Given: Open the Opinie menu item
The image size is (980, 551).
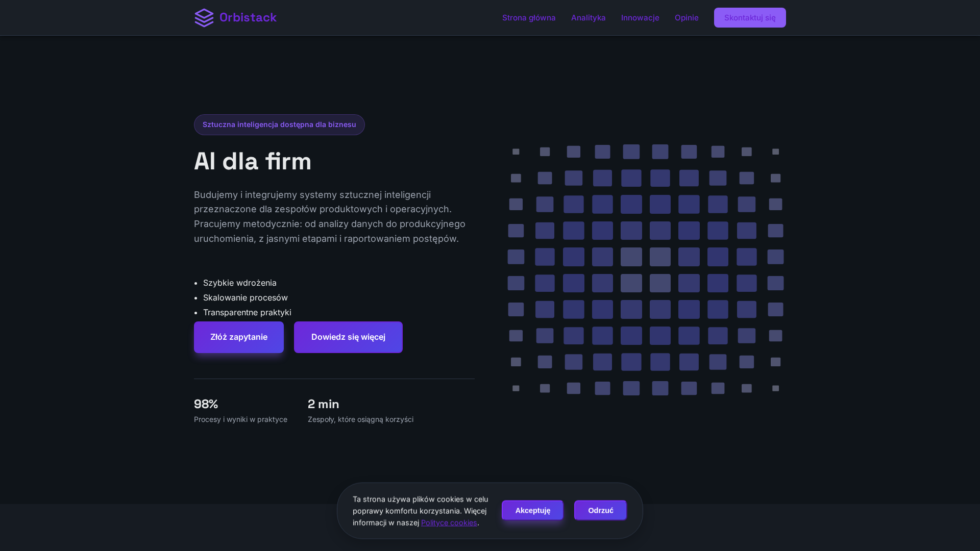Looking at the screenshot, I should [x=687, y=18].
